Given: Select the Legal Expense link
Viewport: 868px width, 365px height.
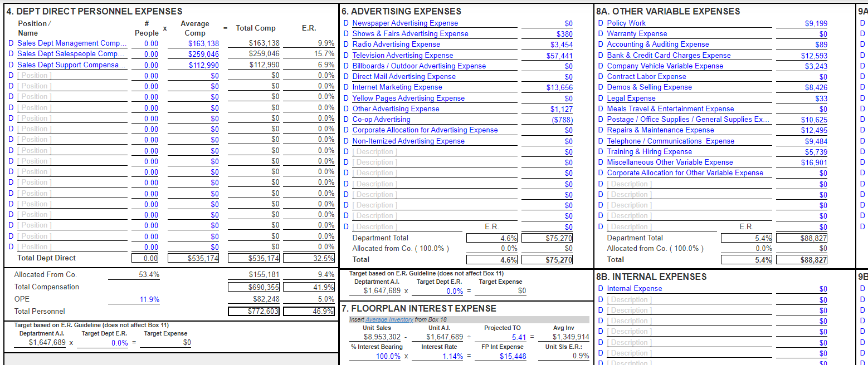Looking at the screenshot, I should click(x=631, y=98).
